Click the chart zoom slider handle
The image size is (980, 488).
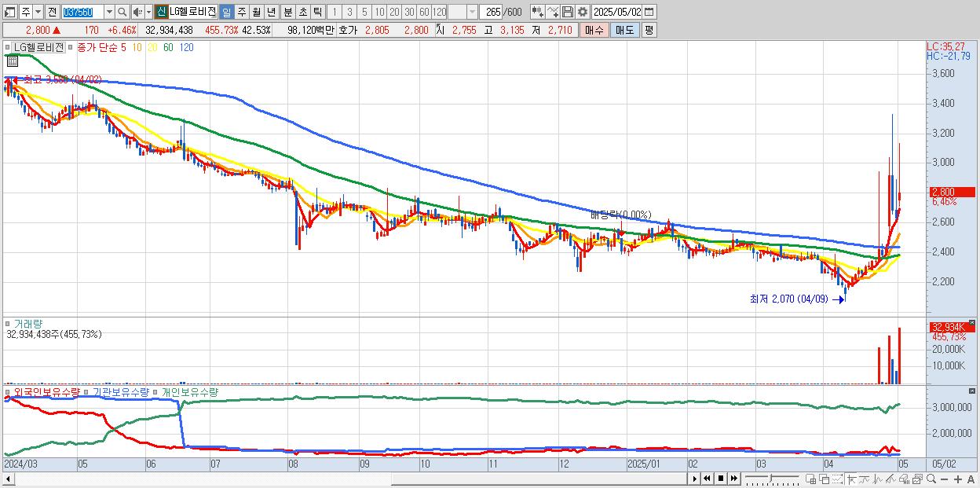771,478
